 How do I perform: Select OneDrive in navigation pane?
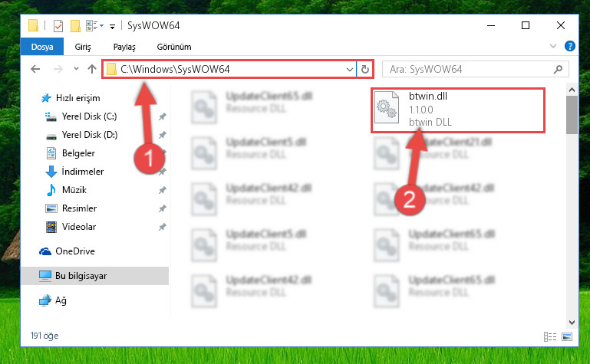[x=75, y=251]
